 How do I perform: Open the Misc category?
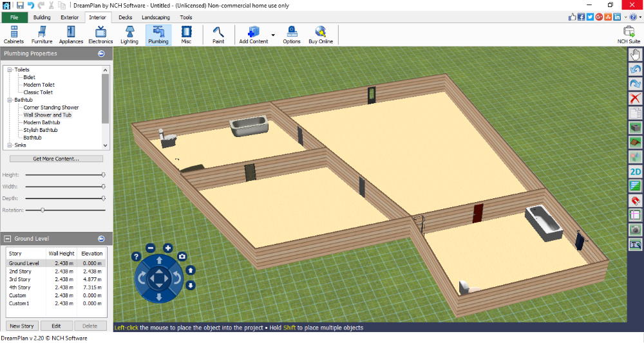pos(186,35)
